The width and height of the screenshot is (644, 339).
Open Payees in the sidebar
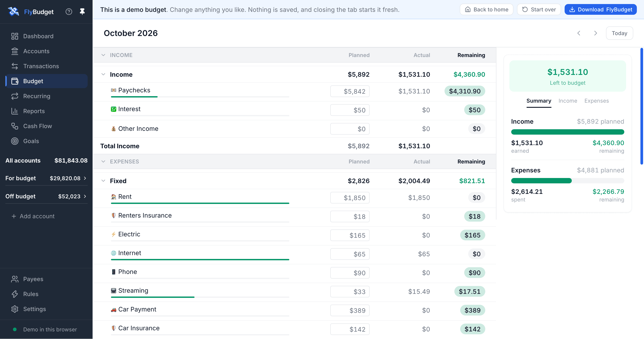tap(47, 279)
